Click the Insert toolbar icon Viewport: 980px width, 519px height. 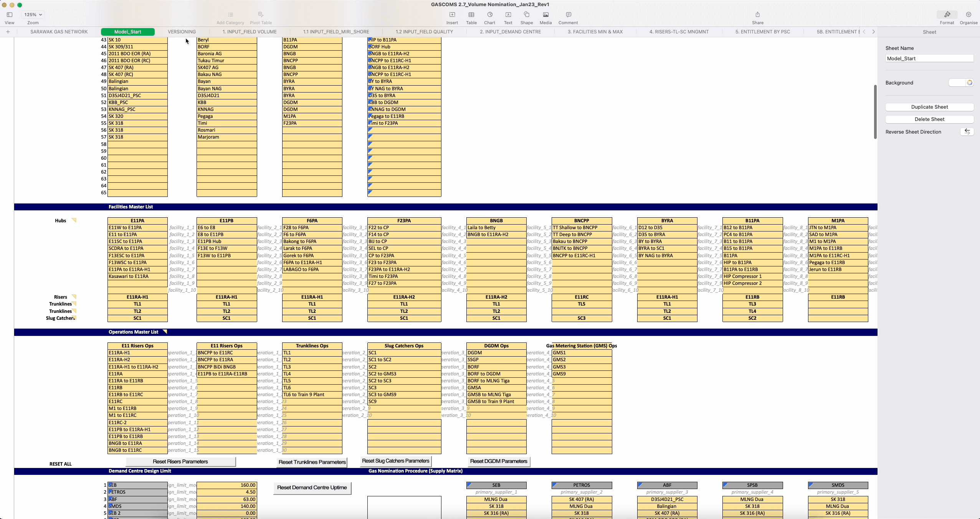(452, 15)
